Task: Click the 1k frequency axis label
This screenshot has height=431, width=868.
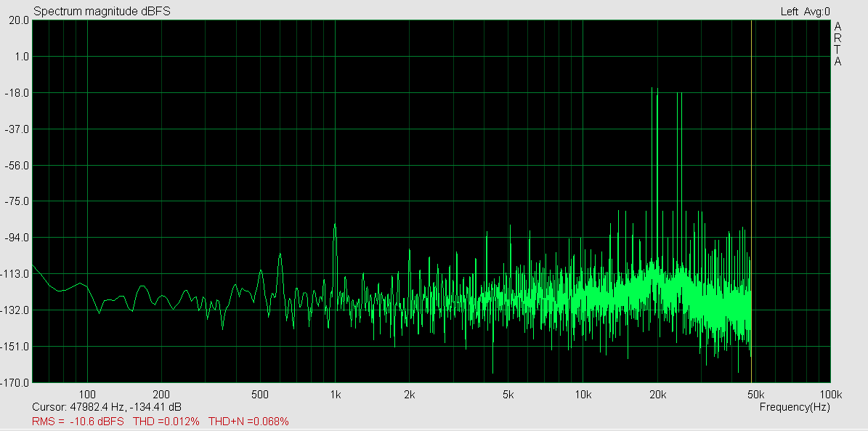Action: (x=335, y=395)
